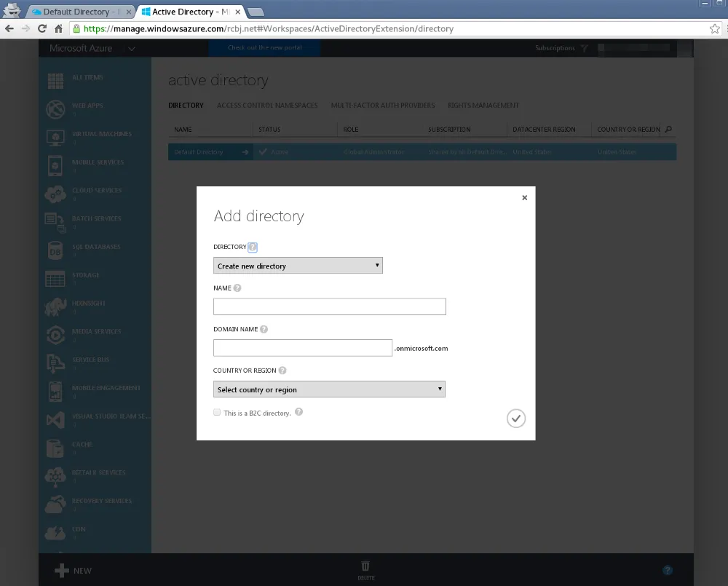Screen dimensions: 728x586
Task: Click the Datacenter Region column header
Action: 544,130
